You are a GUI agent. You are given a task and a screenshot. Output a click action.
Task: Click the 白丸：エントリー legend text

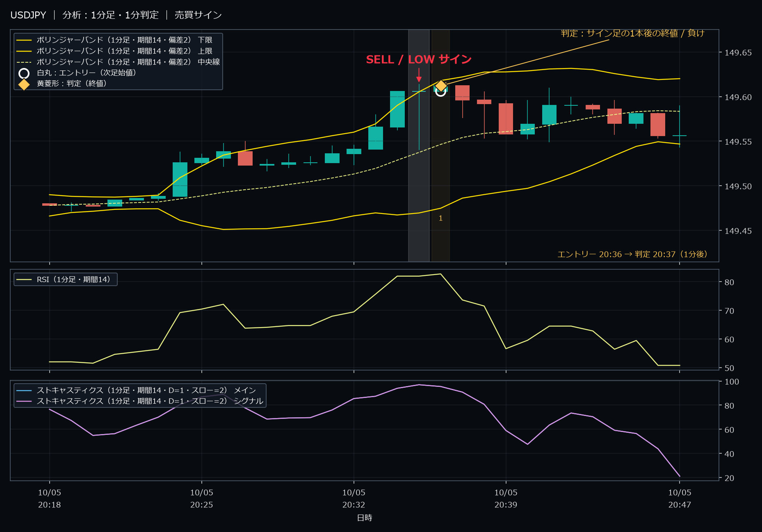[x=87, y=73]
